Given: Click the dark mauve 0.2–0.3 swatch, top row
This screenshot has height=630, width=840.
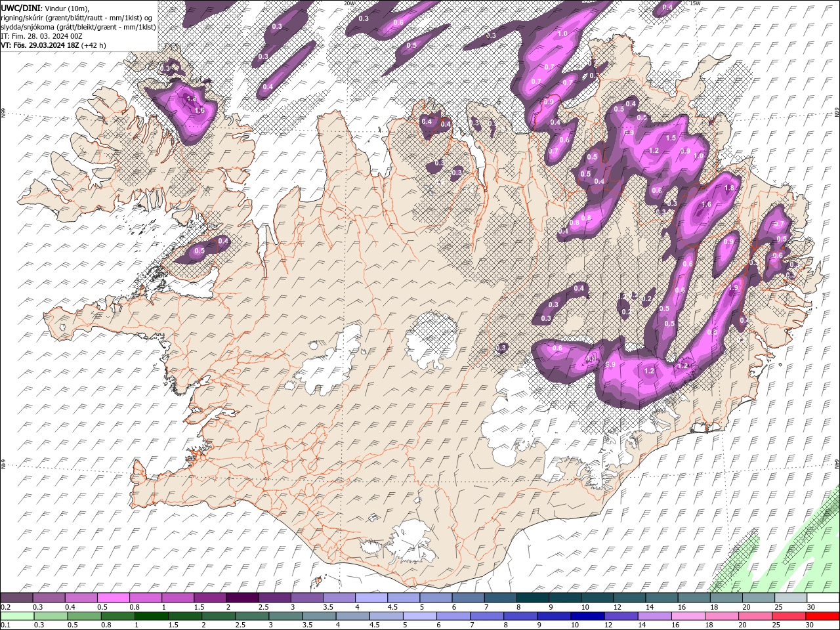Looking at the screenshot, I should tap(16, 598).
